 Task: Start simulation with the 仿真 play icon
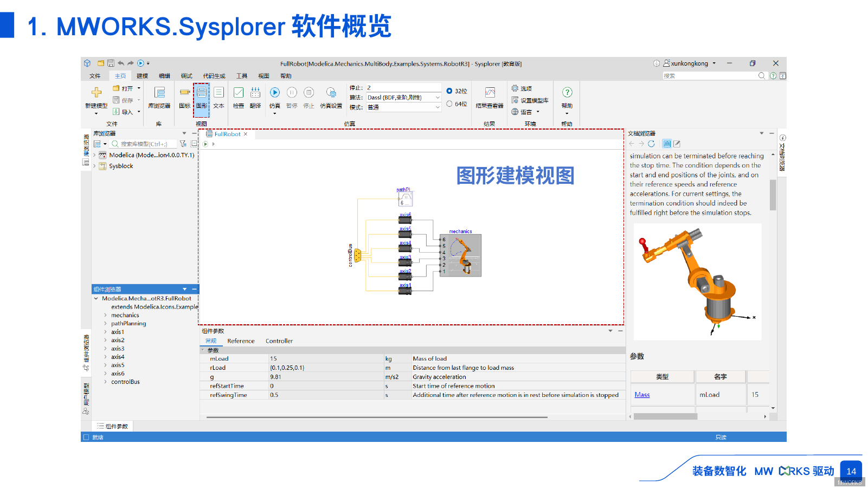(x=275, y=92)
